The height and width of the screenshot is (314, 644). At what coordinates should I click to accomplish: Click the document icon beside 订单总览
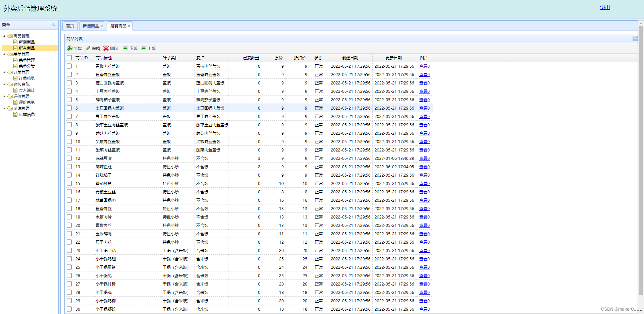tap(15, 78)
